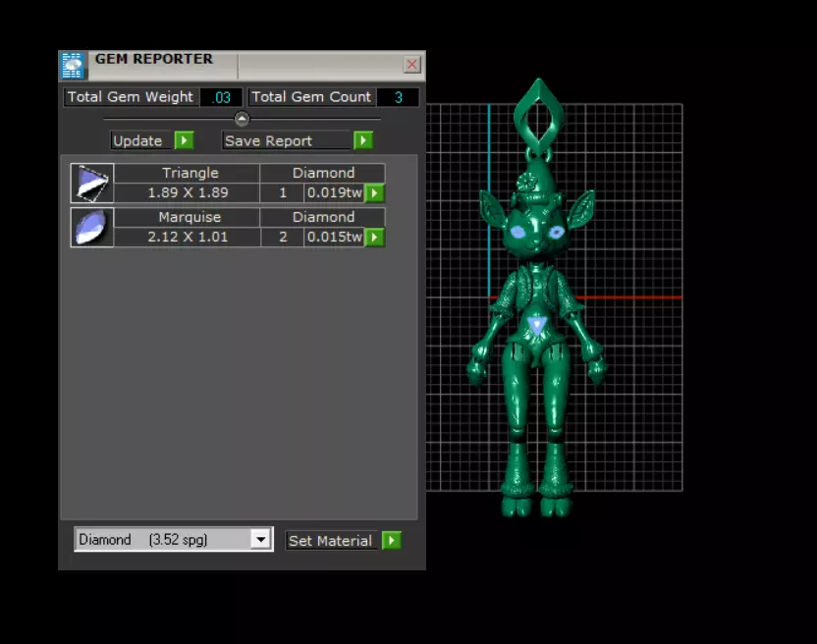Click the quantity '1' in Triangle row
817x644 pixels.
(283, 192)
